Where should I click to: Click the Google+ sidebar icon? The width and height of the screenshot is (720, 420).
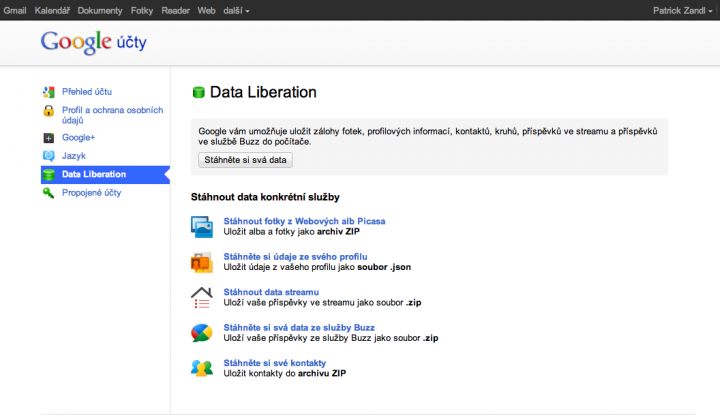(x=48, y=138)
